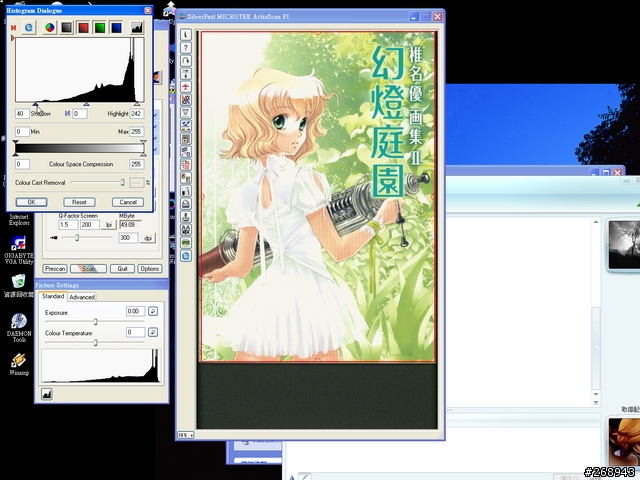The width and height of the screenshot is (640, 480).
Task: Click the downward triangle icon in the SilverFast toolbar
Action: coord(186,113)
